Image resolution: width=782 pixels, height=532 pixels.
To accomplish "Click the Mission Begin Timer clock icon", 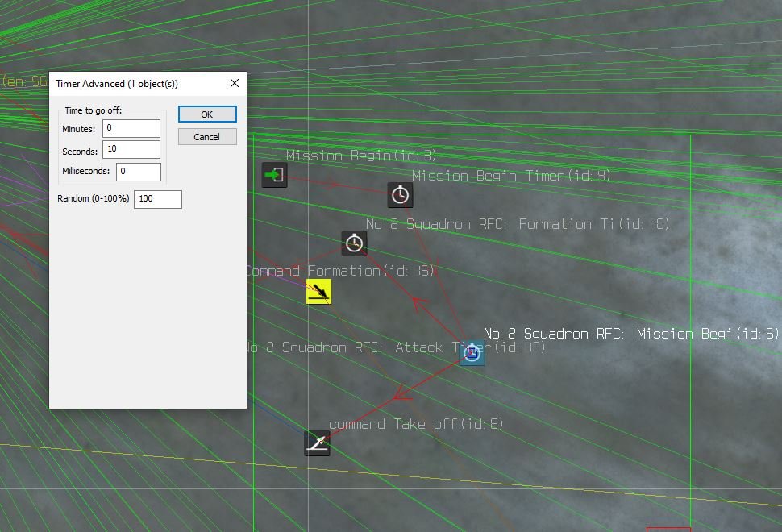I will (400, 195).
